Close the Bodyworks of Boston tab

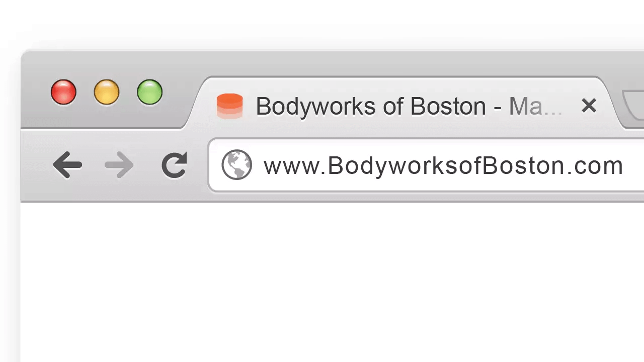click(589, 106)
